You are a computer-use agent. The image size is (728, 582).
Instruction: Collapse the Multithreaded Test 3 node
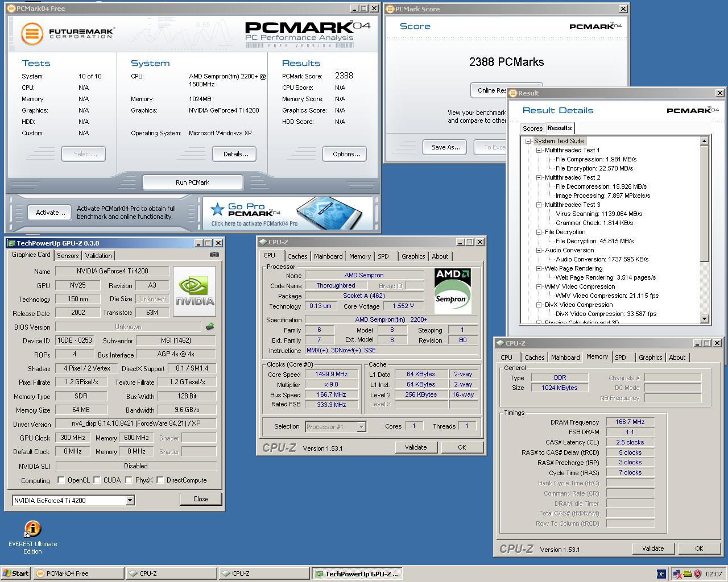pos(539,205)
